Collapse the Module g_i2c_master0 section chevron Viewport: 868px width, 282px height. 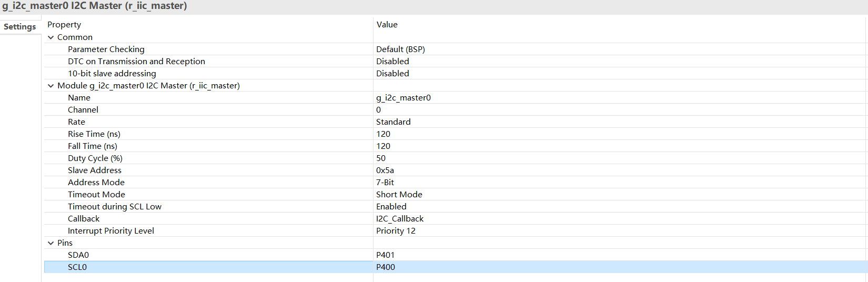51,86
